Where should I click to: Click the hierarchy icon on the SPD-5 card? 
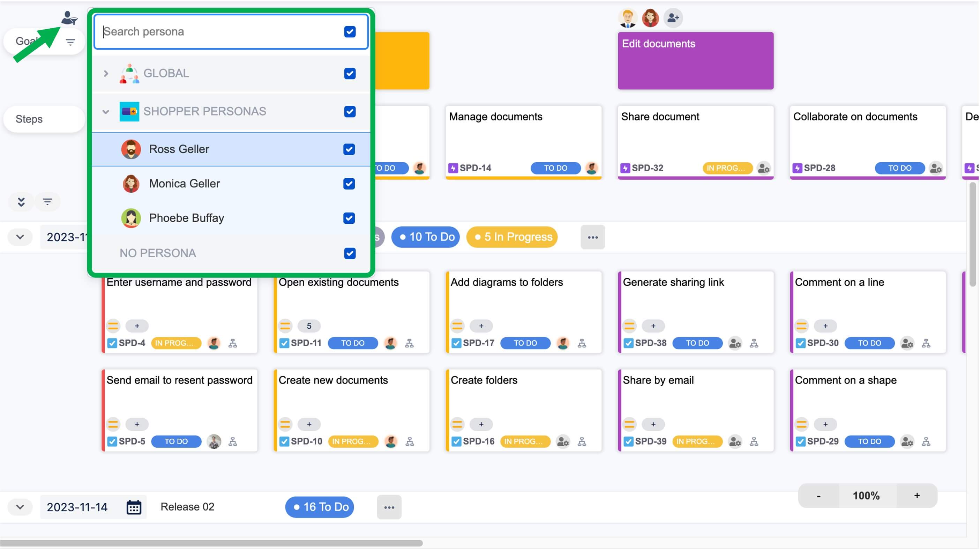[x=233, y=441]
